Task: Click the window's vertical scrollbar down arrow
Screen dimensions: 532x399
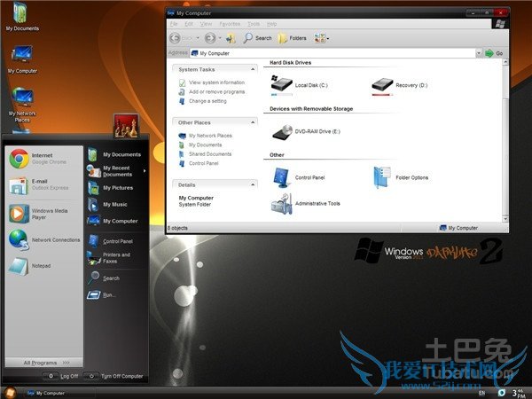Action: point(505,219)
